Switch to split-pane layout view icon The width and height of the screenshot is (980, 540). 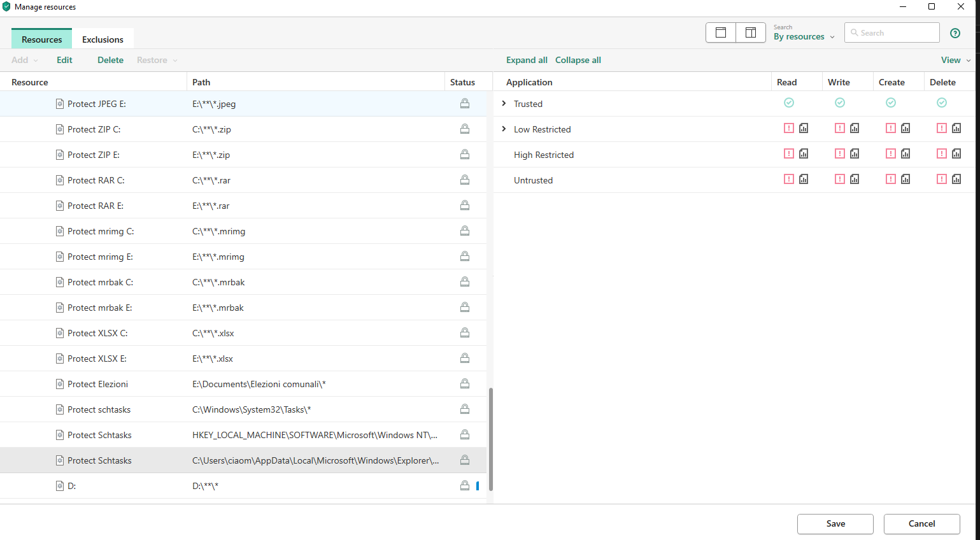pyautogui.click(x=751, y=32)
